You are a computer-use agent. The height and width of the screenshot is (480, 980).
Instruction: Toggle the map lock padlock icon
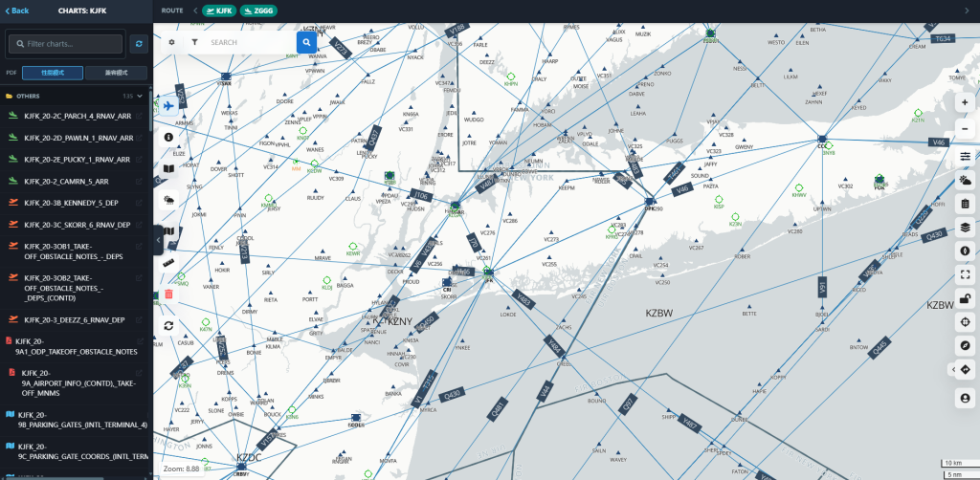[966, 297]
